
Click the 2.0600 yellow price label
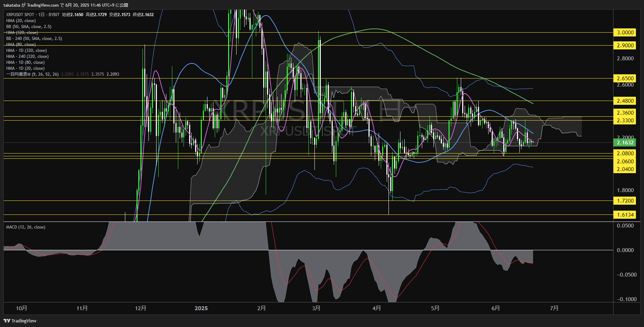pos(625,162)
